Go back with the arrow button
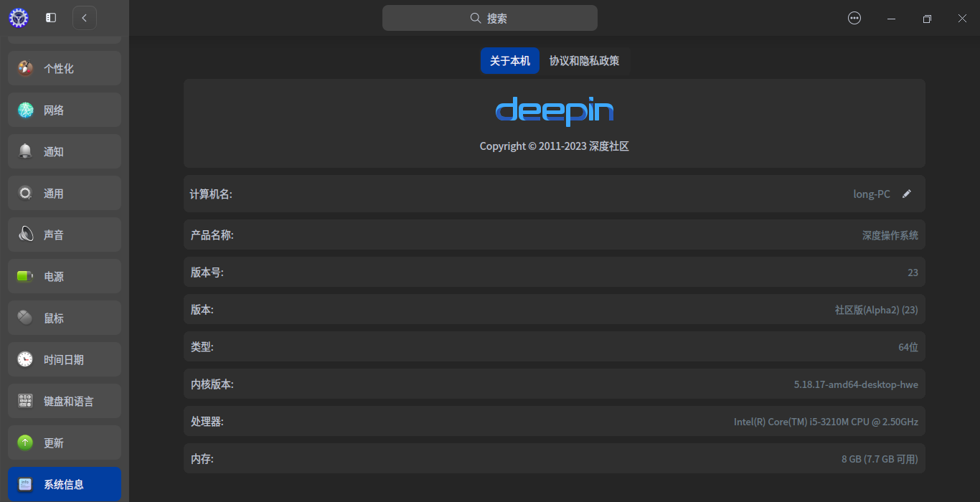 tap(84, 18)
